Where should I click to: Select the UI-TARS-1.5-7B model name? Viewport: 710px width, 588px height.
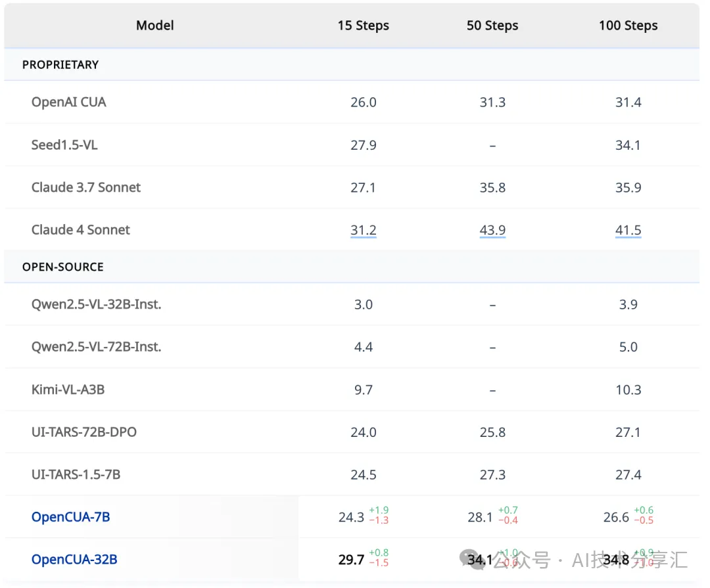(x=76, y=475)
